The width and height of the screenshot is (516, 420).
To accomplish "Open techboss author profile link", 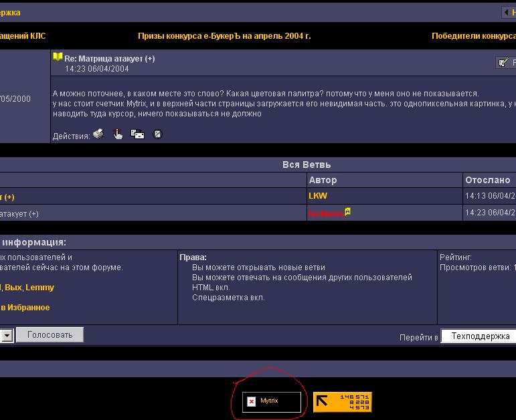I will 326,213.
